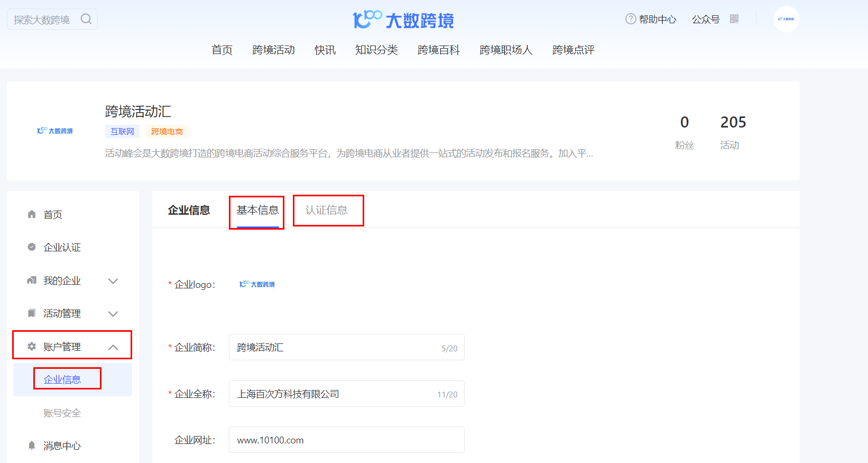Open 知识分类 in top navigation
868x463 pixels.
point(376,50)
